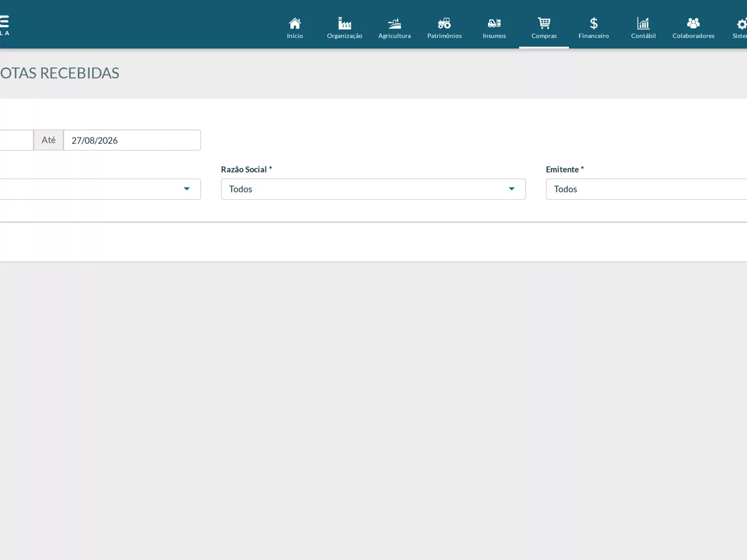Open the Organização factory icon menu
The width and height of the screenshot is (747, 560).
[345, 24]
